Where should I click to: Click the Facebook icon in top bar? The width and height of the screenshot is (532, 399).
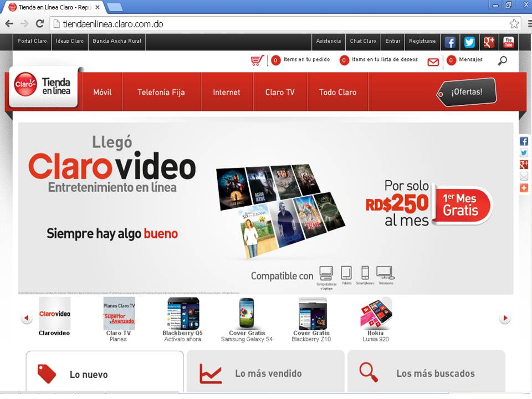(x=450, y=42)
